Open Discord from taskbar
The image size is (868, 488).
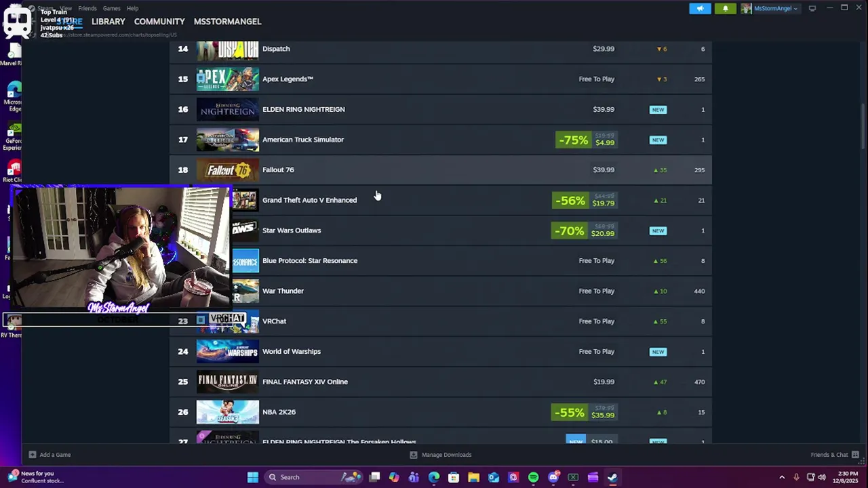tap(553, 477)
